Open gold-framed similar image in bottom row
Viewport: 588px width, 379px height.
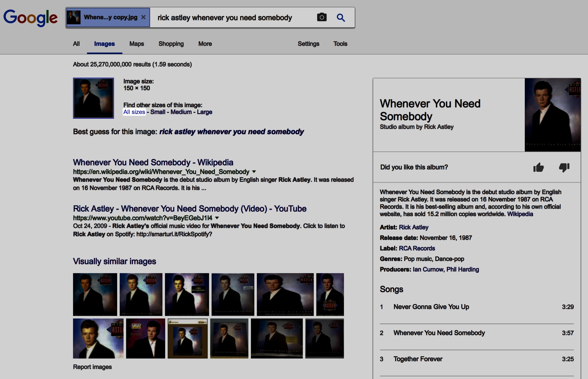pos(187,338)
